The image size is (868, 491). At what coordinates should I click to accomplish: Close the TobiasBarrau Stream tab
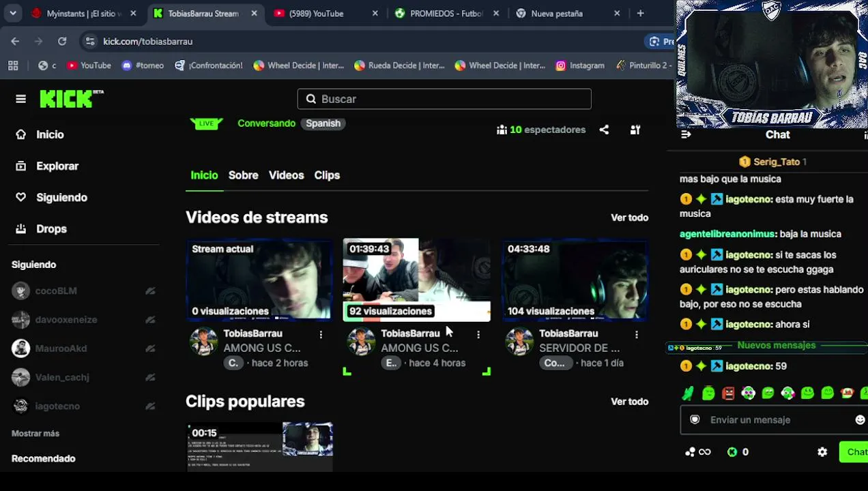(254, 13)
